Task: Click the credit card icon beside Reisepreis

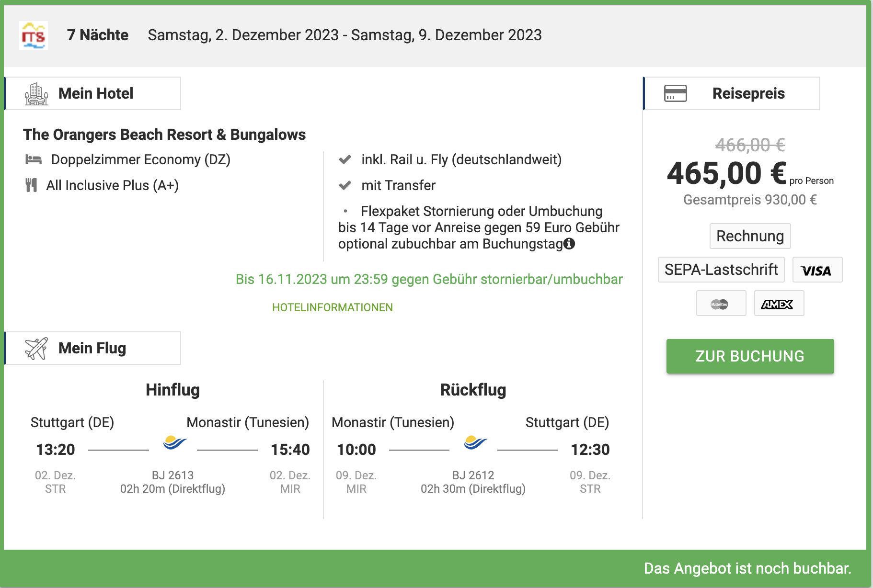Action: 675,93
